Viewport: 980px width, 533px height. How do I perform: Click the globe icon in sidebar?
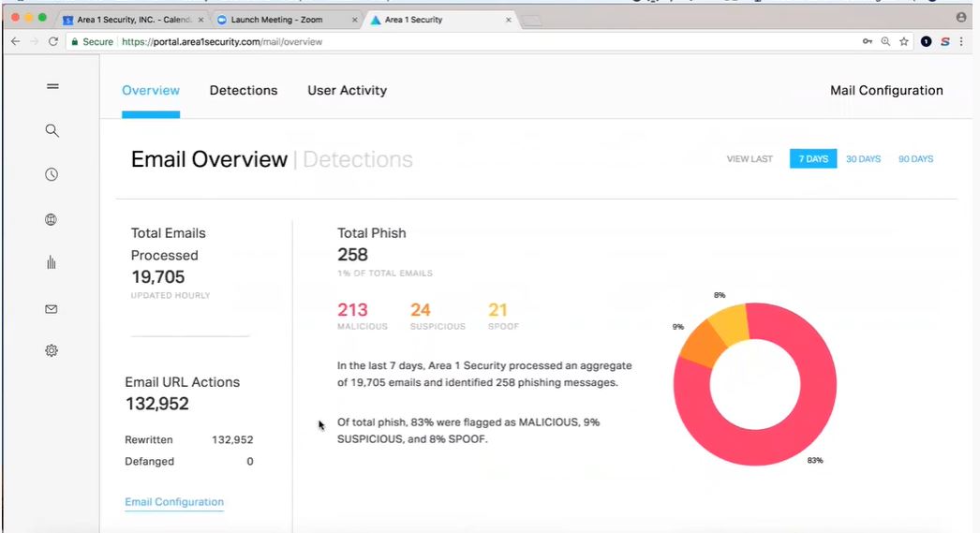tap(52, 219)
